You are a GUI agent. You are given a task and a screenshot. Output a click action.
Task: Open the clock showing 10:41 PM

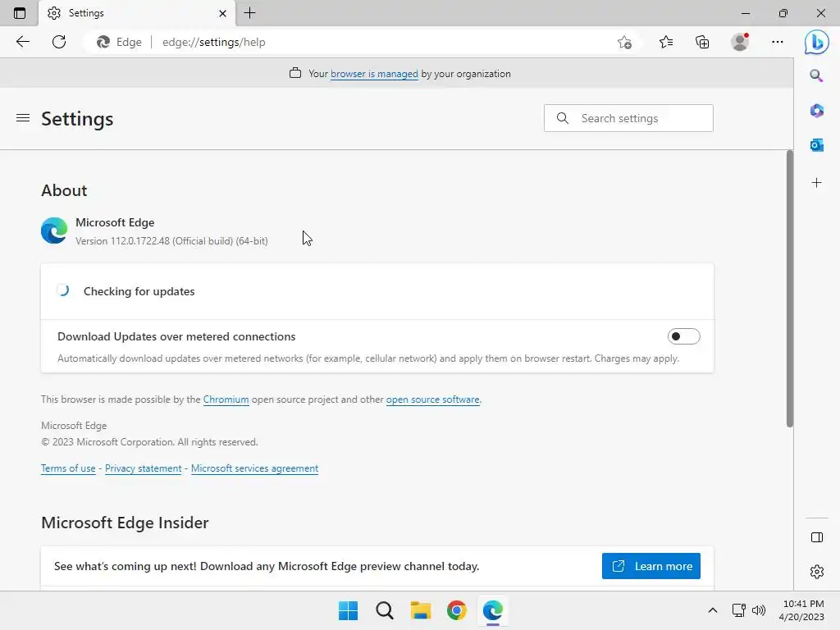(x=801, y=610)
